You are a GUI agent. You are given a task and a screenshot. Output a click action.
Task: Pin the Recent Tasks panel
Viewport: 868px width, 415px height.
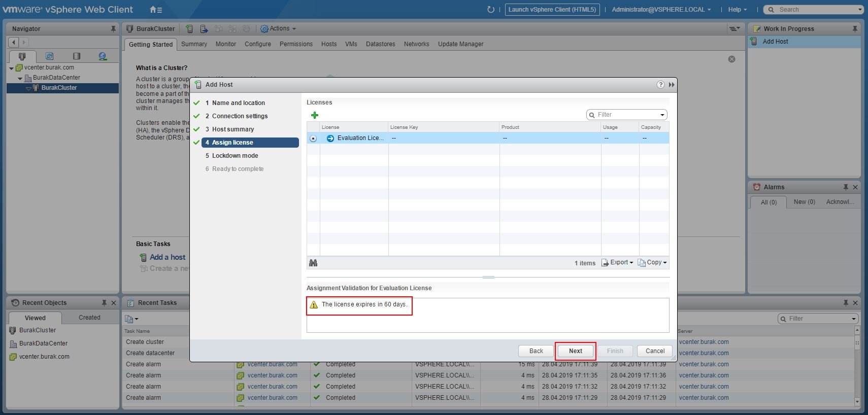tap(846, 303)
